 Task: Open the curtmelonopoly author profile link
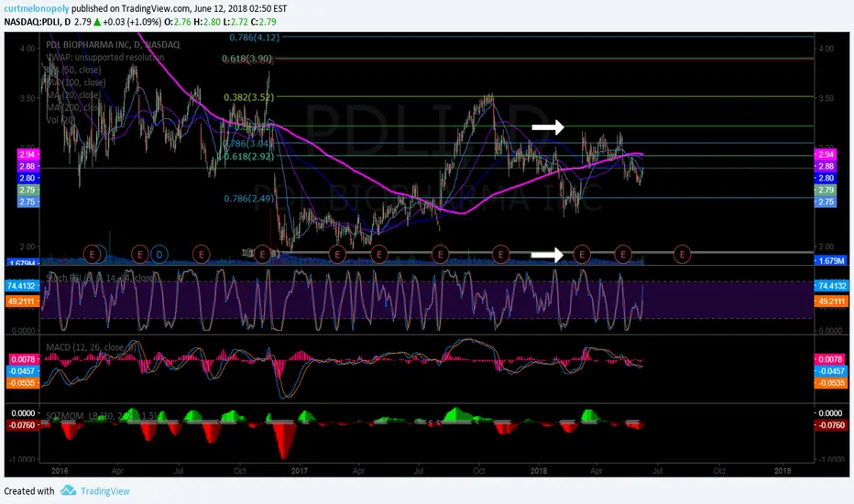(37, 9)
